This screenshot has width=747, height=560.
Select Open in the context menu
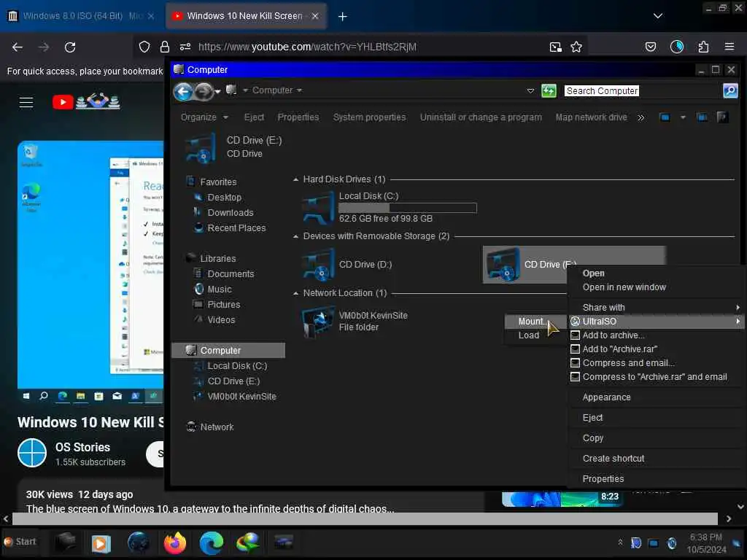[593, 273]
